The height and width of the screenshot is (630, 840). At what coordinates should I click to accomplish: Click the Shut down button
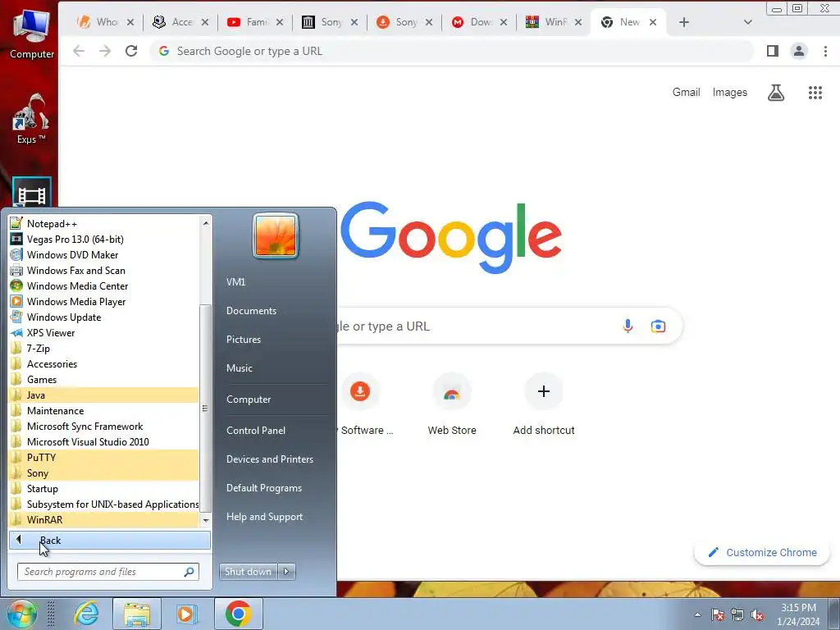coord(248,572)
